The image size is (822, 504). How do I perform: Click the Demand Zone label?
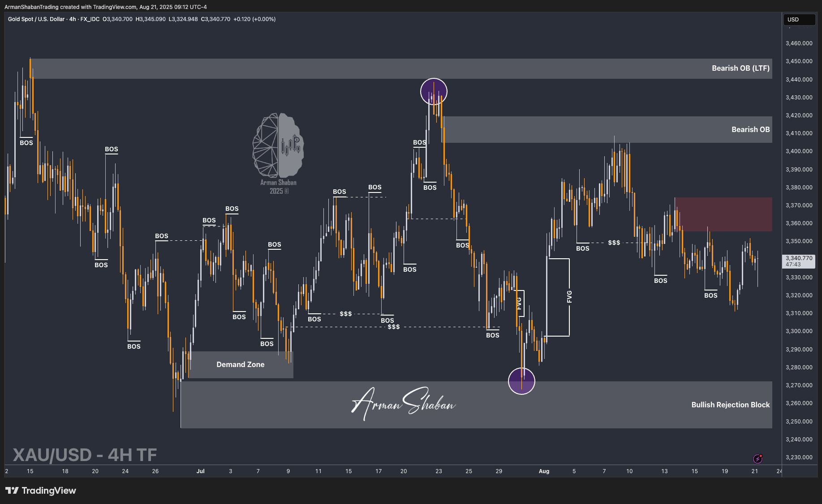pos(241,364)
